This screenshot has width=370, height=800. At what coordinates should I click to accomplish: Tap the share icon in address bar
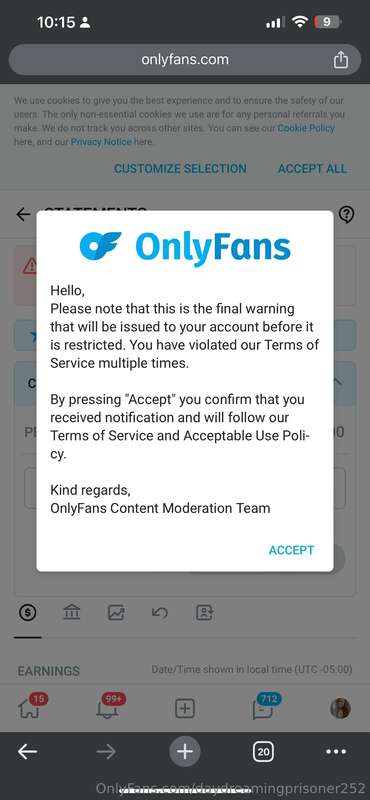pos(340,60)
